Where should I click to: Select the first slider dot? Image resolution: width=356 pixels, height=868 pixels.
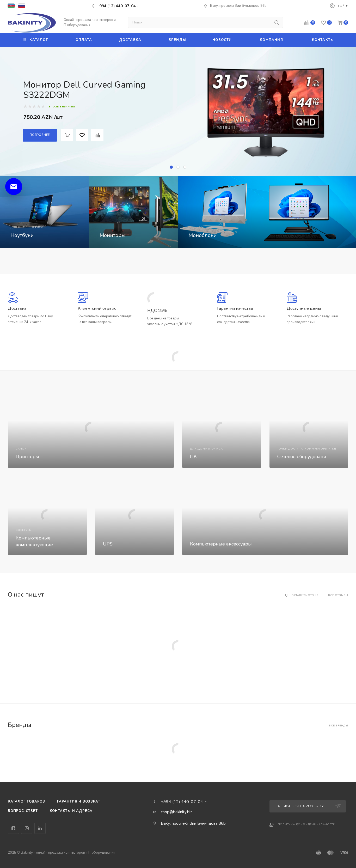tap(171, 167)
